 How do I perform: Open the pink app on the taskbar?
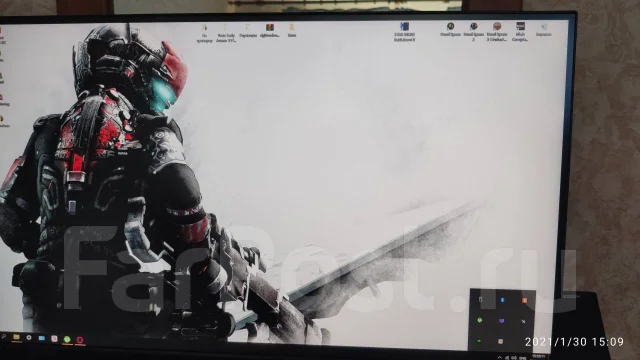[x=54, y=338]
